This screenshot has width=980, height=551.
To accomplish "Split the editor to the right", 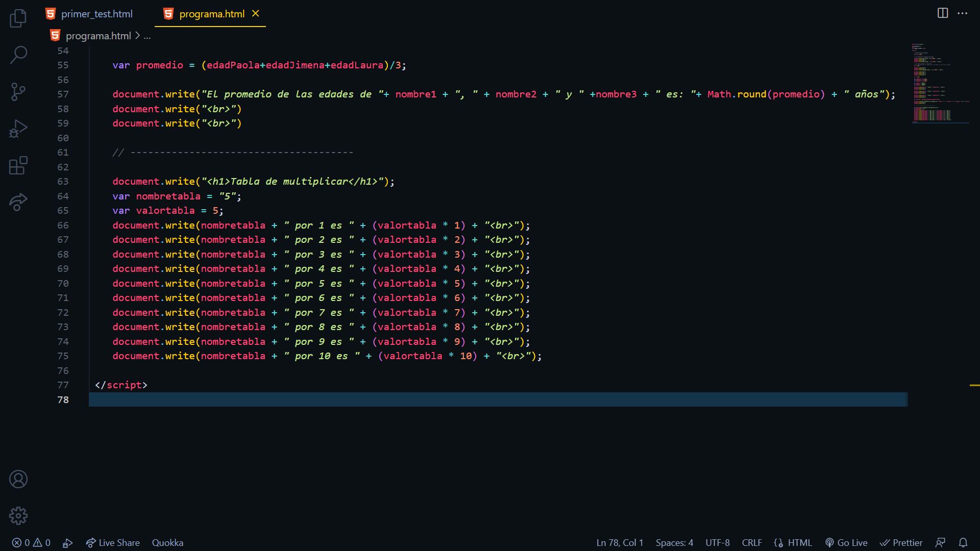I will coord(943,13).
